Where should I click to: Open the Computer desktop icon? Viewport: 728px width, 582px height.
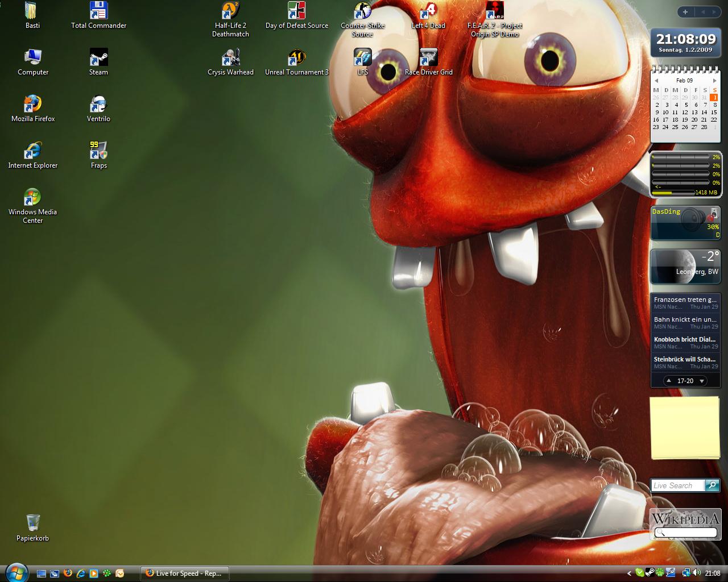(x=33, y=63)
